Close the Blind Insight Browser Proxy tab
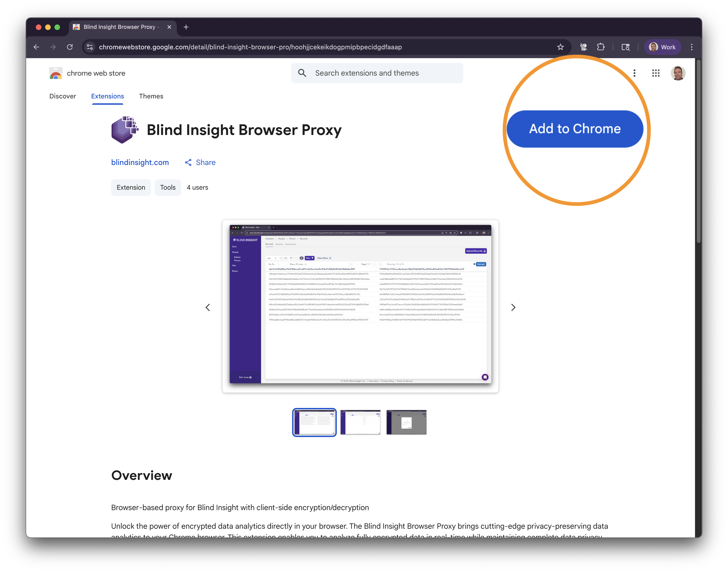Viewport: 728px width, 572px height. coord(169,27)
